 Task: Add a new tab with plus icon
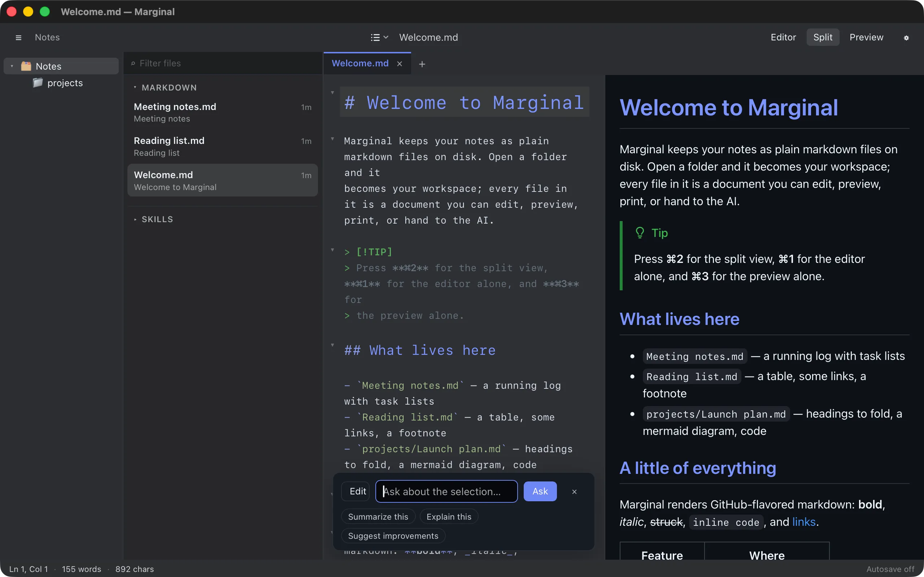click(x=422, y=64)
